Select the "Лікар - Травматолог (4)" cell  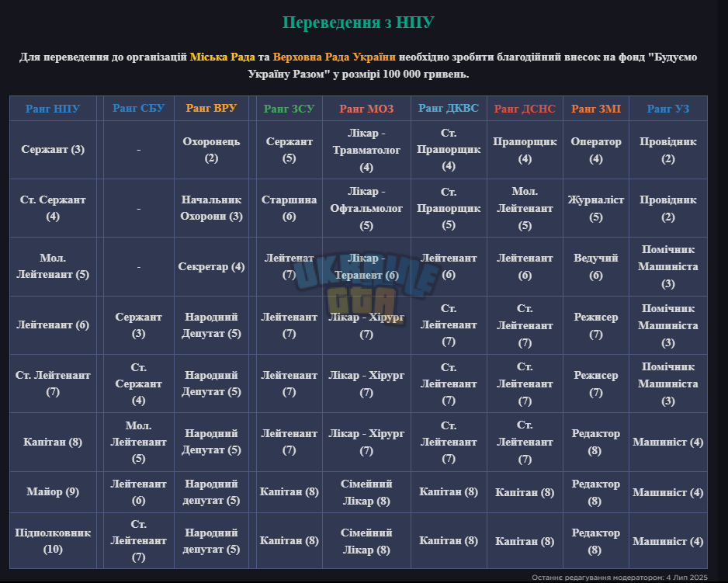[x=366, y=150]
